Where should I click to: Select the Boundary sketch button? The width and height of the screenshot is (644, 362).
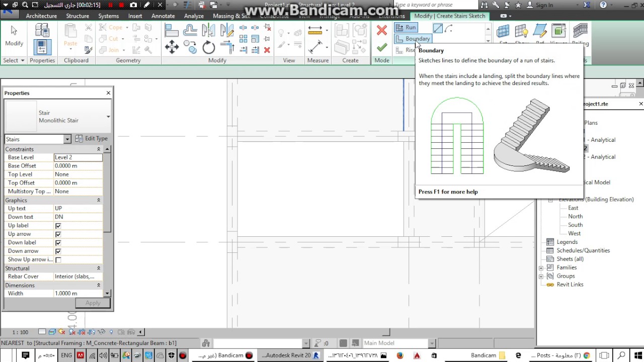coord(413,39)
